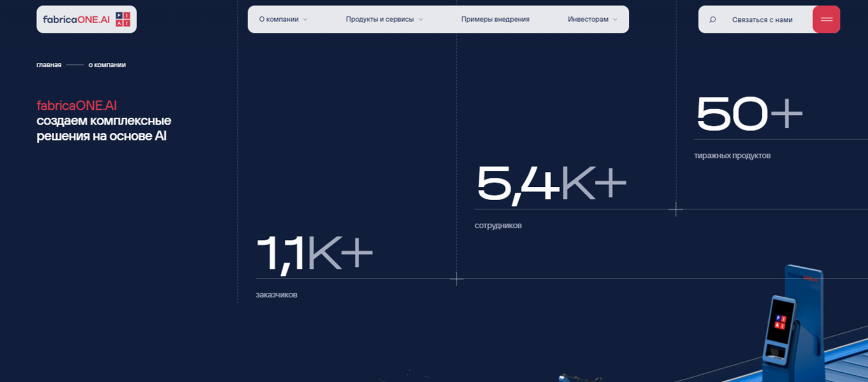Open the Инвесторам menu item
Image resolution: width=868 pixels, height=382 pixels.
[x=588, y=19]
